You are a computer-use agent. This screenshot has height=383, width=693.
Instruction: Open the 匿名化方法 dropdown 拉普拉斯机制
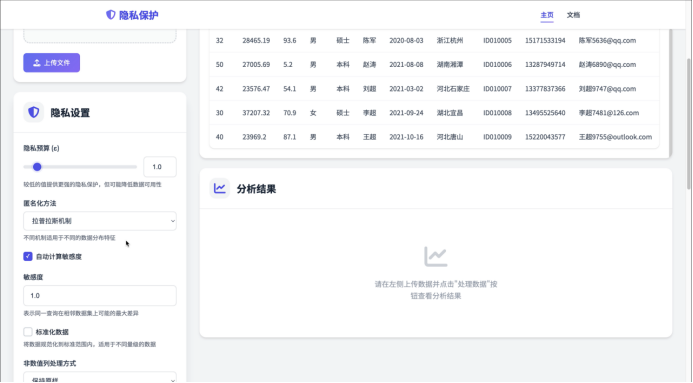tap(100, 221)
